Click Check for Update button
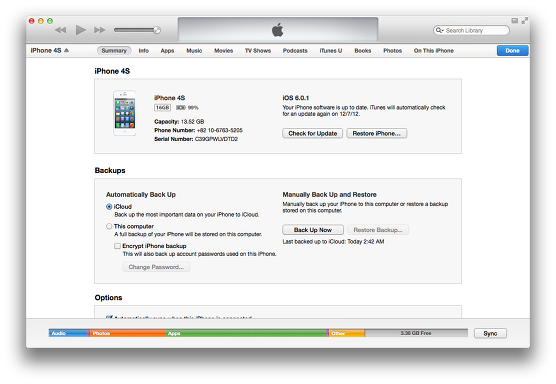The width and height of the screenshot is (556, 384). (312, 133)
